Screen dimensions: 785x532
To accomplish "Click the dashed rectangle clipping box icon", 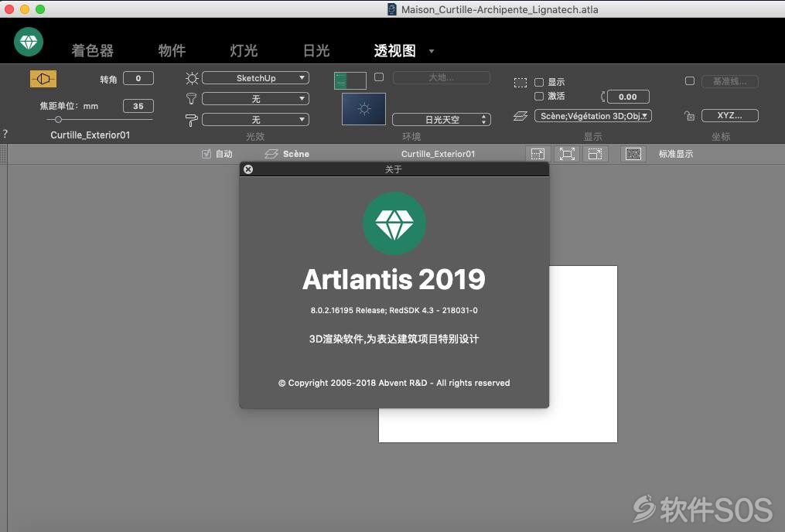I will [x=520, y=83].
